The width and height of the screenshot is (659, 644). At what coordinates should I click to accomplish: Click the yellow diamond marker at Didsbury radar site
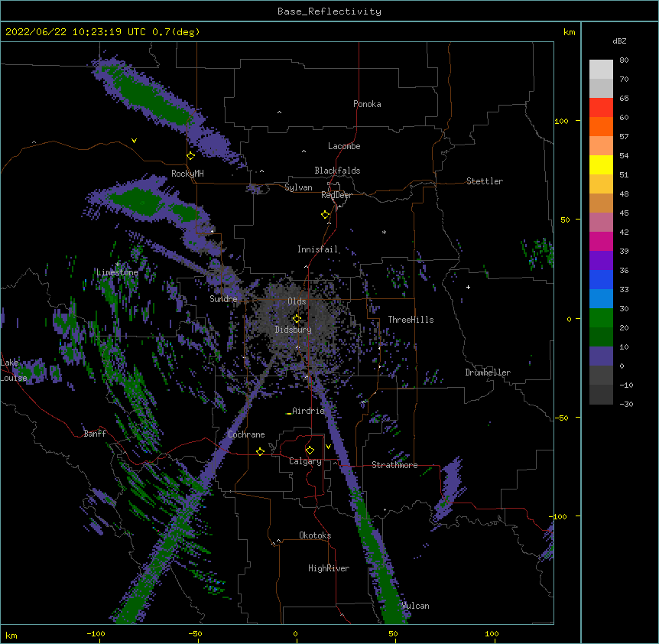point(297,319)
